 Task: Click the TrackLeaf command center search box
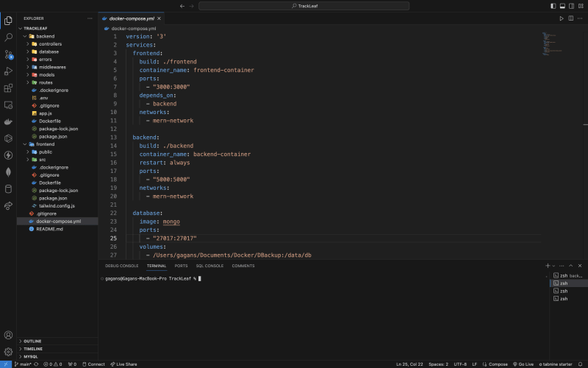click(x=304, y=6)
